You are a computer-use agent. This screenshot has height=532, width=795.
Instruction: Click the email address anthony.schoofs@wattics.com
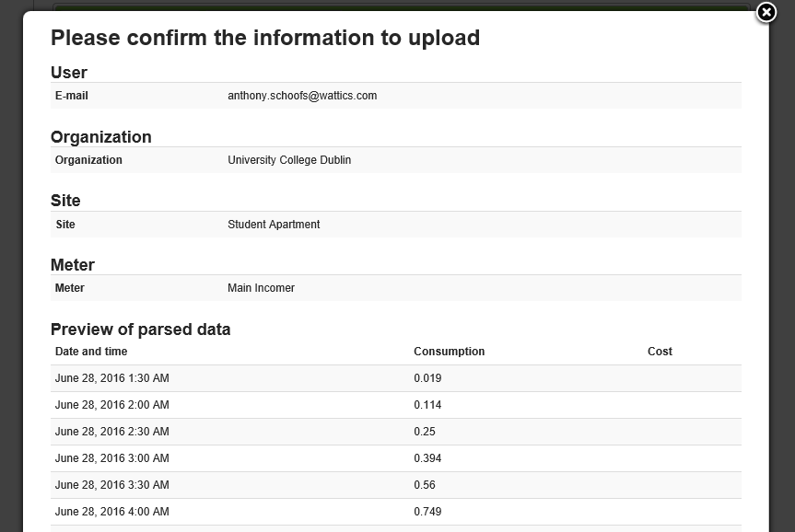[x=301, y=96]
